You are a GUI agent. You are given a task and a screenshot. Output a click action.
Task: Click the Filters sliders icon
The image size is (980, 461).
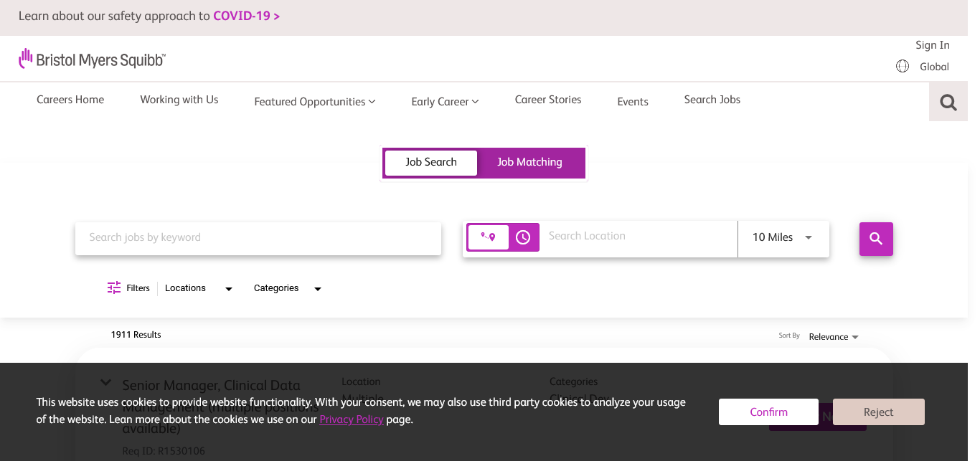pos(114,288)
